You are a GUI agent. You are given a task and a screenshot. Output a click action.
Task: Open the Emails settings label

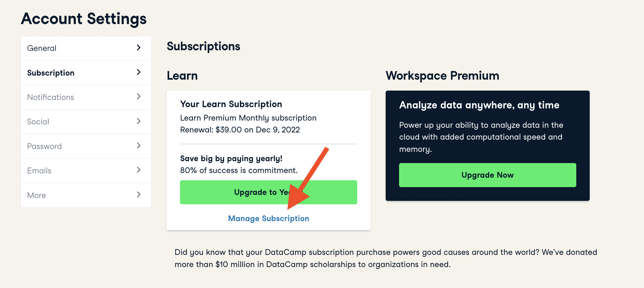pyautogui.click(x=39, y=171)
